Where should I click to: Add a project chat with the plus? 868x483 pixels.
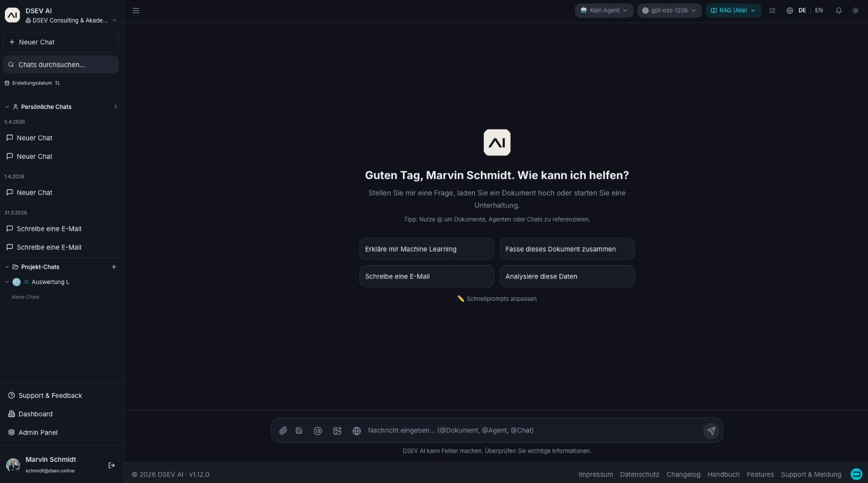tap(114, 267)
